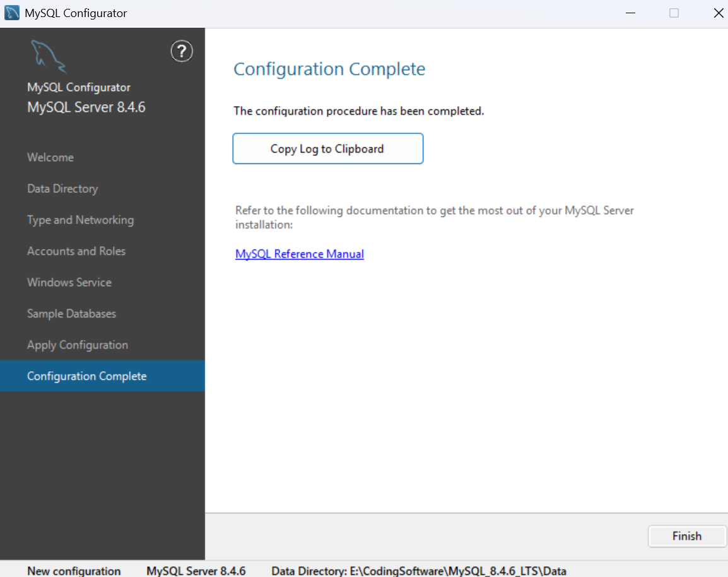Screen dimensions: 728x577
Task: Select the Welcome step in sidebar
Action: click(x=50, y=157)
